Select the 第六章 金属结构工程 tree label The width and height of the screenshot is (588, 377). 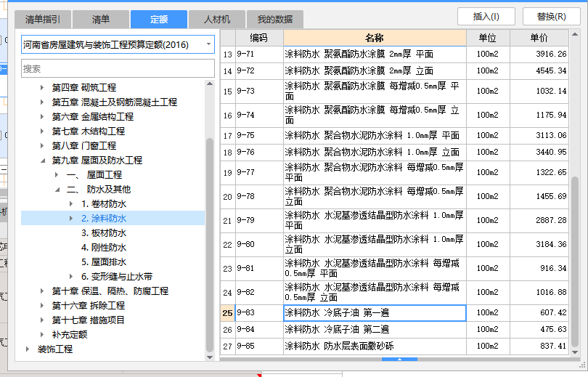coord(93,117)
